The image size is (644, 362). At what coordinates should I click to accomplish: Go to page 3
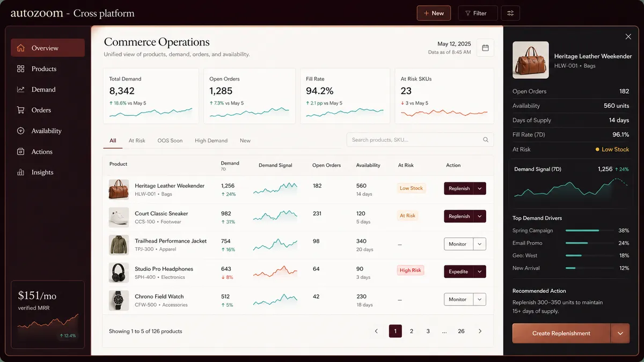pos(428,331)
